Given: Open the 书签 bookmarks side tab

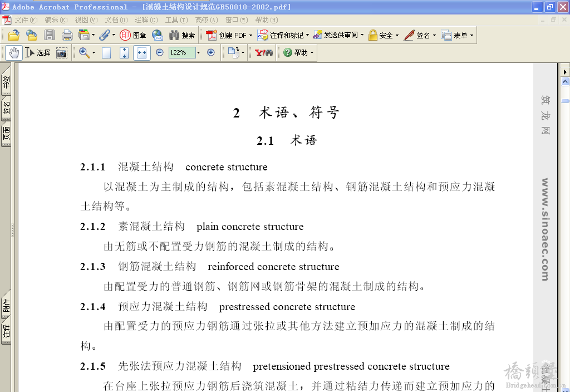Looking at the screenshot, I should click(x=6, y=81).
